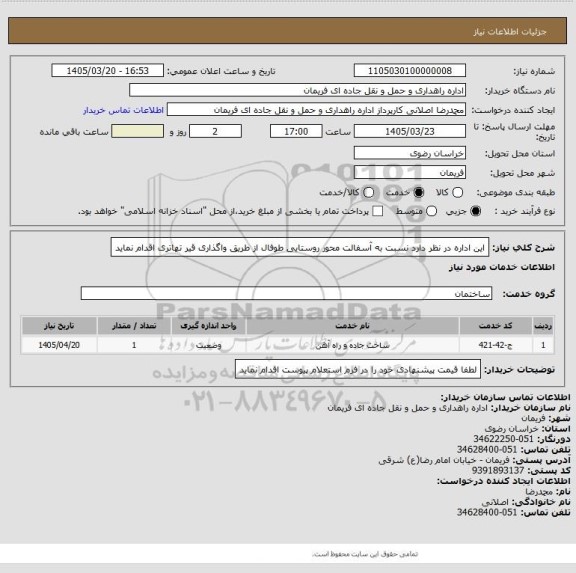The width and height of the screenshot is (576, 573).
Task: Open the اطلاعات تماس خریدار link
Action: tap(123, 110)
